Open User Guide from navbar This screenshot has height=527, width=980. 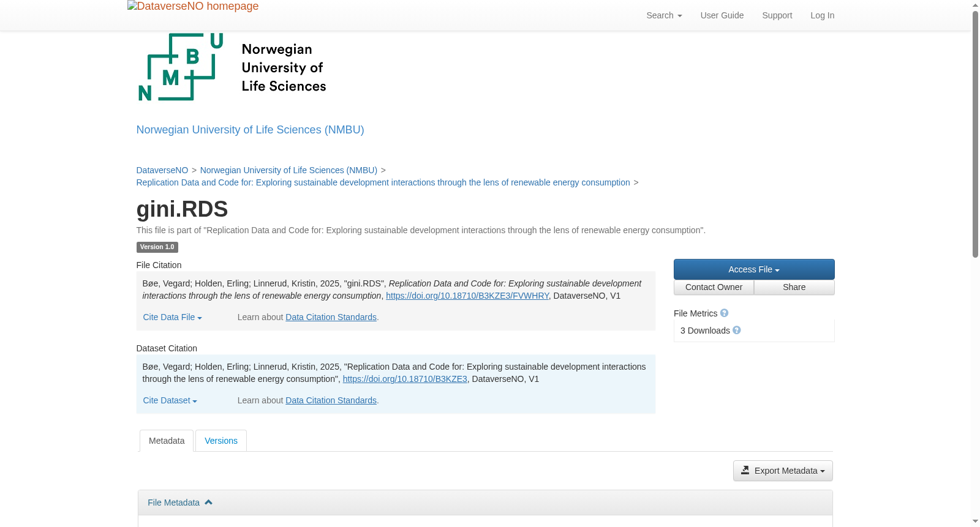[x=722, y=15]
